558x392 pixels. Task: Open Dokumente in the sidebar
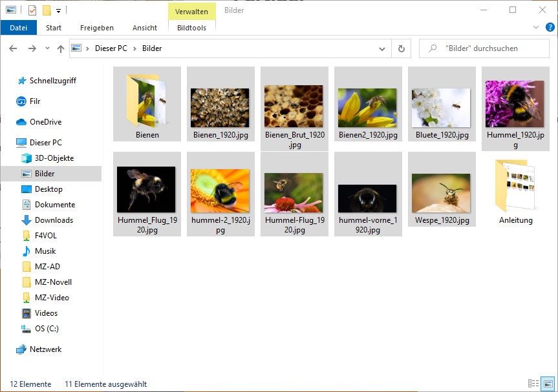pos(48,205)
